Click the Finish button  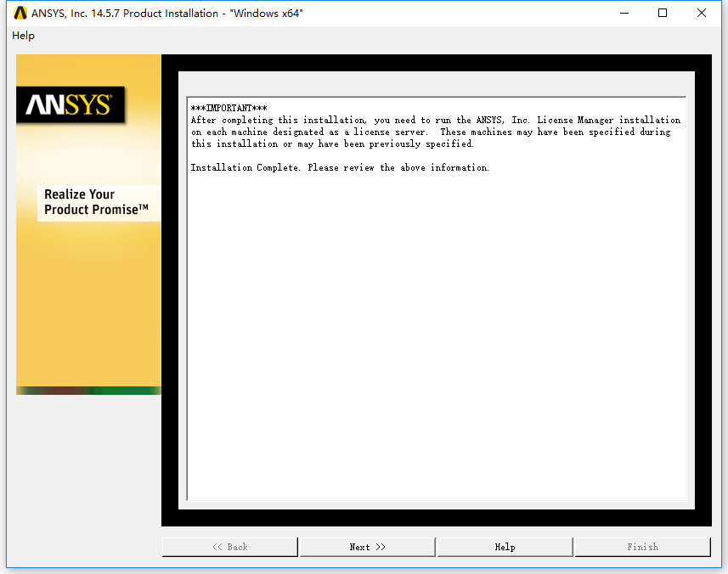(642, 547)
